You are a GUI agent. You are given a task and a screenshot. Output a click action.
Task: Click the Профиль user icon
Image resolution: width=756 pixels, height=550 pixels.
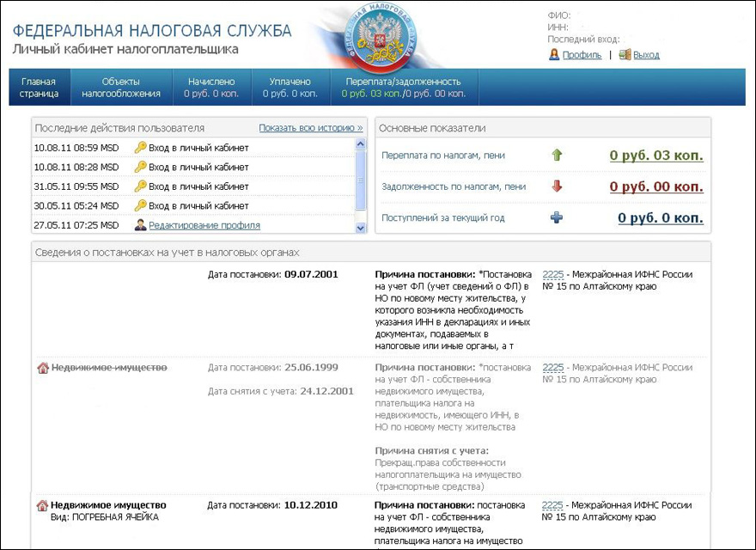[554, 55]
